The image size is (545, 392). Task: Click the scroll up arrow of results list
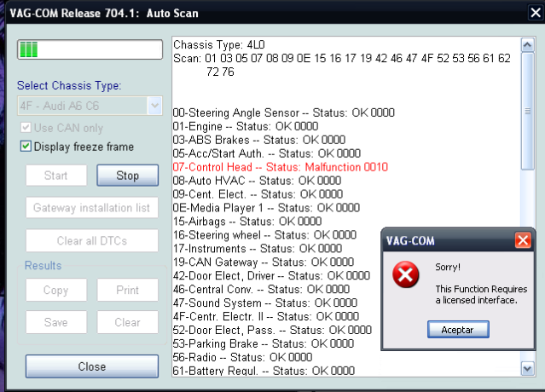point(528,44)
